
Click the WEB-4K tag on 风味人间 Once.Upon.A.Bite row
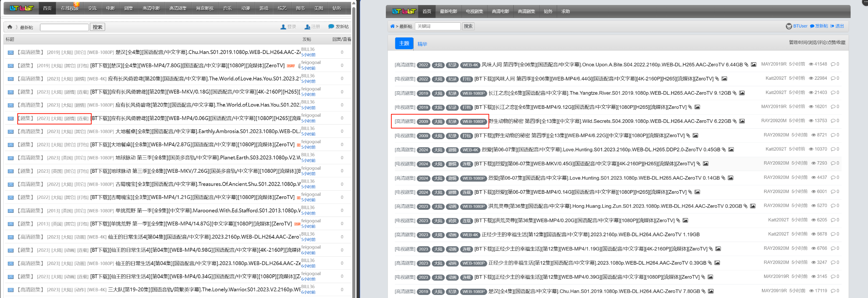[470, 65]
